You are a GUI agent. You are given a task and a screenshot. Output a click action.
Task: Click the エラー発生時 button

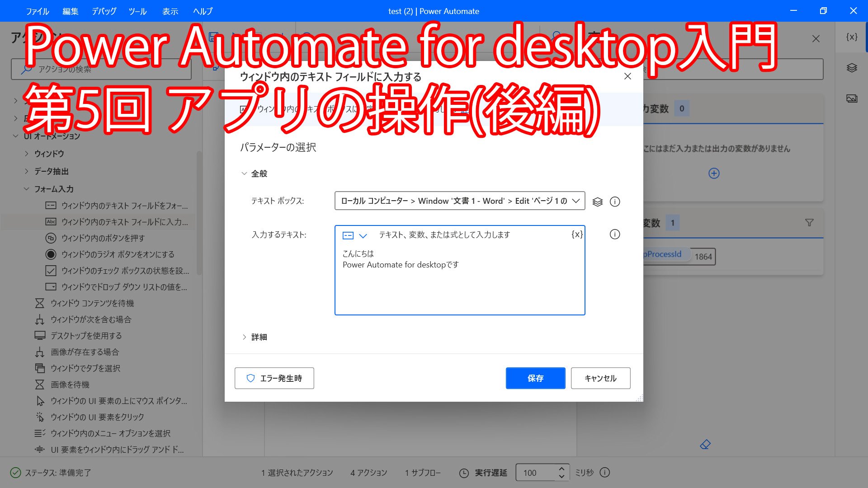pyautogui.click(x=274, y=378)
